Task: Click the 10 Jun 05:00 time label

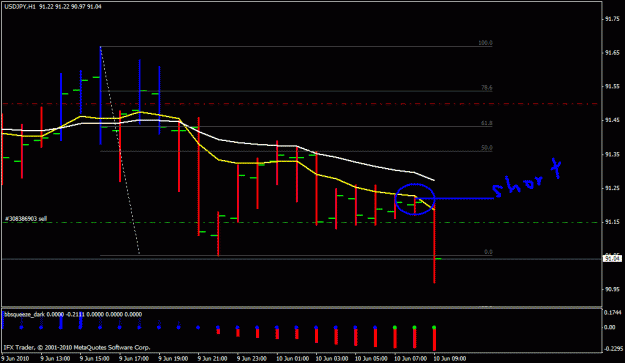Action: click(371, 359)
